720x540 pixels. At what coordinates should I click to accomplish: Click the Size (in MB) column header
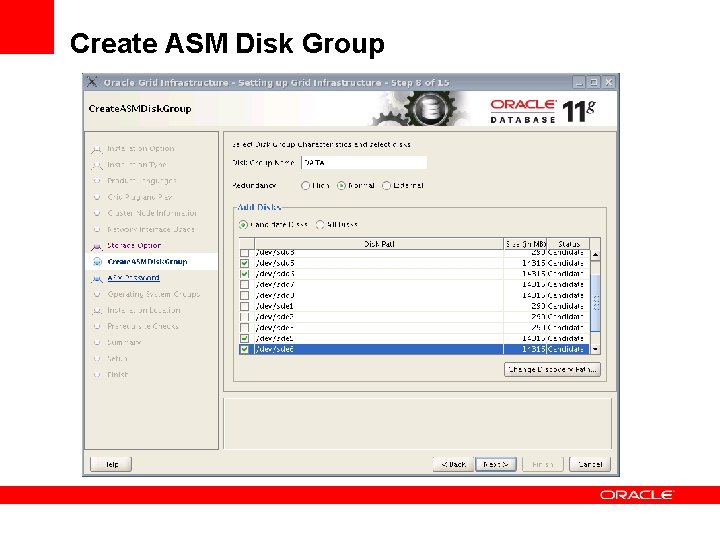pyautogui.click(x=525, y=244)
